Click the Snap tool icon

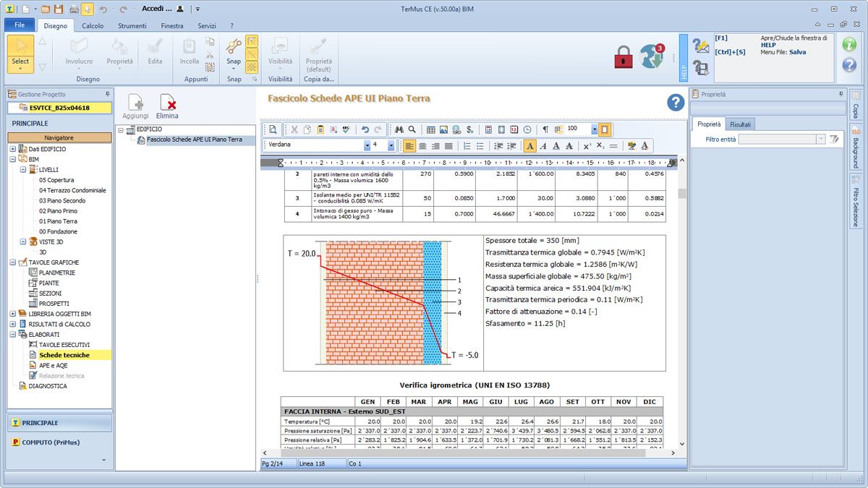[234, 47]
